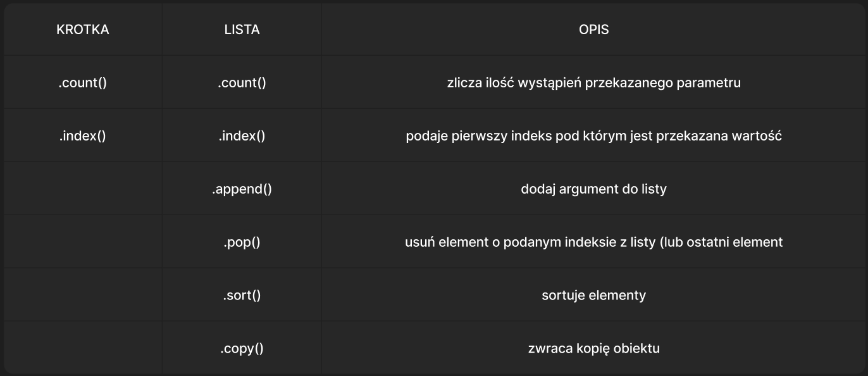Click empty KROTKA cell in .copy() row
The width and height of the screenshot is (868, 376).
click(83, 349)
